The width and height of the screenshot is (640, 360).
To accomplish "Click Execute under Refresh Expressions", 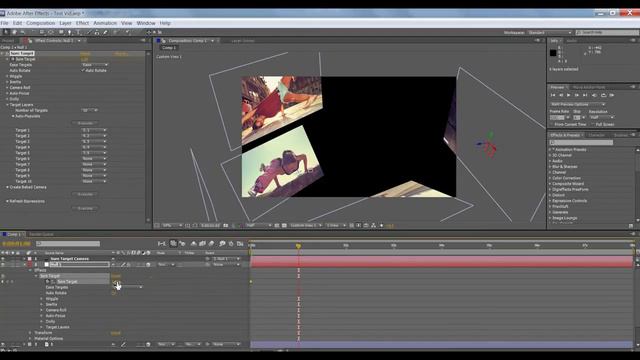I will tap(85, 208).
